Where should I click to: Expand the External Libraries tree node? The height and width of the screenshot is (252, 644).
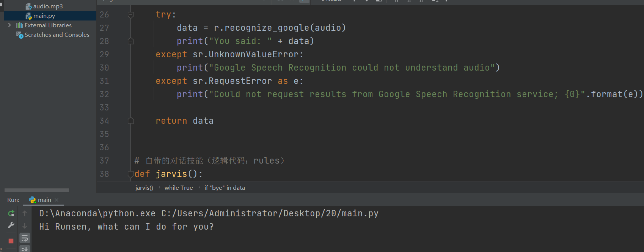[9, 25]
